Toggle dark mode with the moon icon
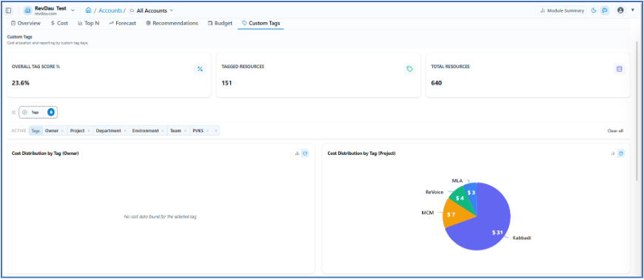This screenshot has height=280, width=644. point(594,10)
